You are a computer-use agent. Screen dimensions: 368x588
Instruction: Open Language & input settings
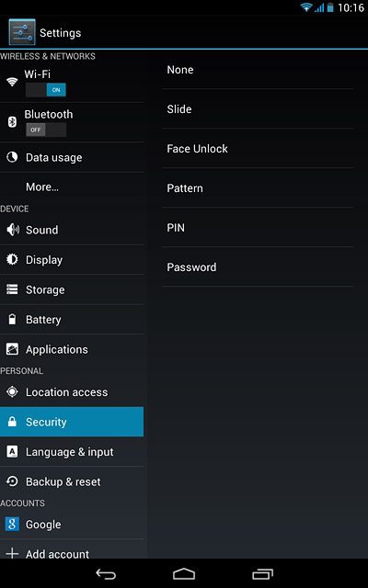[72, 452]
